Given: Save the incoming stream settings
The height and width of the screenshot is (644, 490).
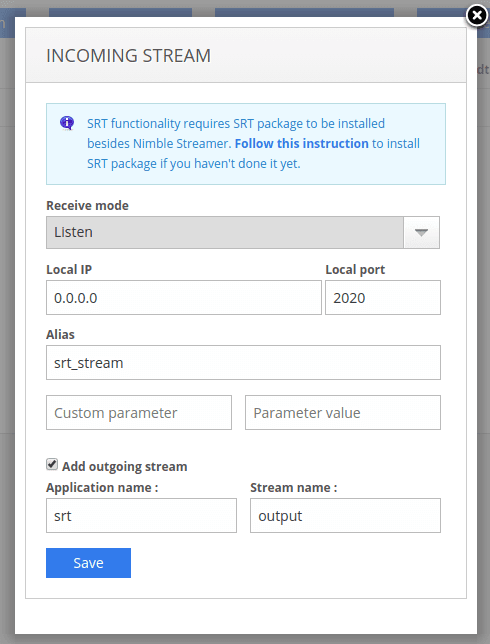Looking at the screenshot, I should pos(88,563).
